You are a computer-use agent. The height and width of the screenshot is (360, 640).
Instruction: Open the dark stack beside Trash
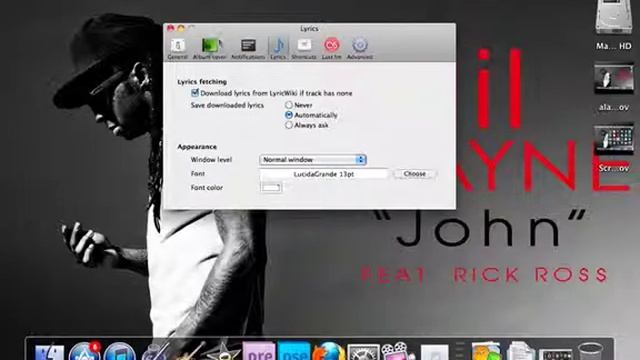click(556, 354)
